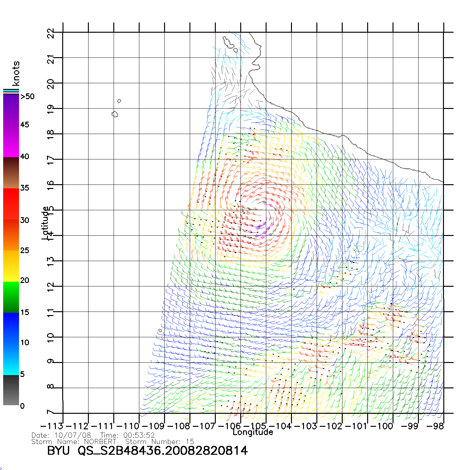This screenshot has width=476, height=470.
Task: Pick the red 30-35 knots legend segment
Action: [11, 204]
